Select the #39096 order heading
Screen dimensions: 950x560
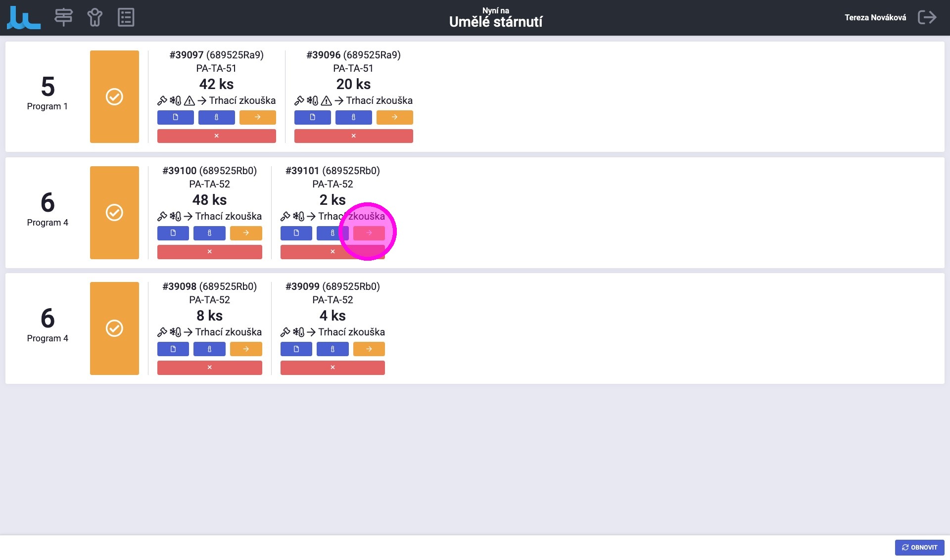[x=353, y=55]
